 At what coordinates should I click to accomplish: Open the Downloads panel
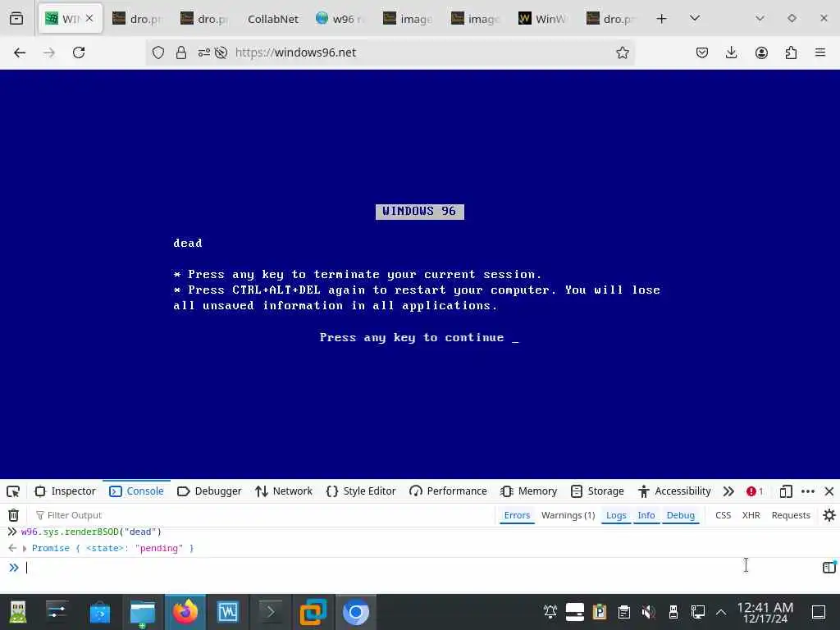point(731,52)
